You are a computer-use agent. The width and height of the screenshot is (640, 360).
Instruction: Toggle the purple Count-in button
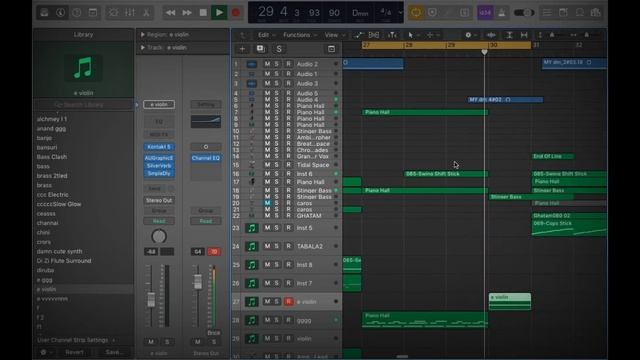pos(485,13)
